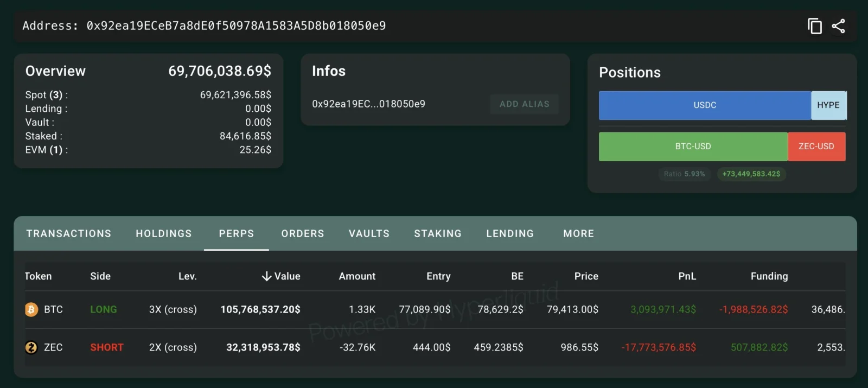Screen dimensions: 868x388
Task: Click 3X (cross) leverage cell
Action: click(173, 309)
